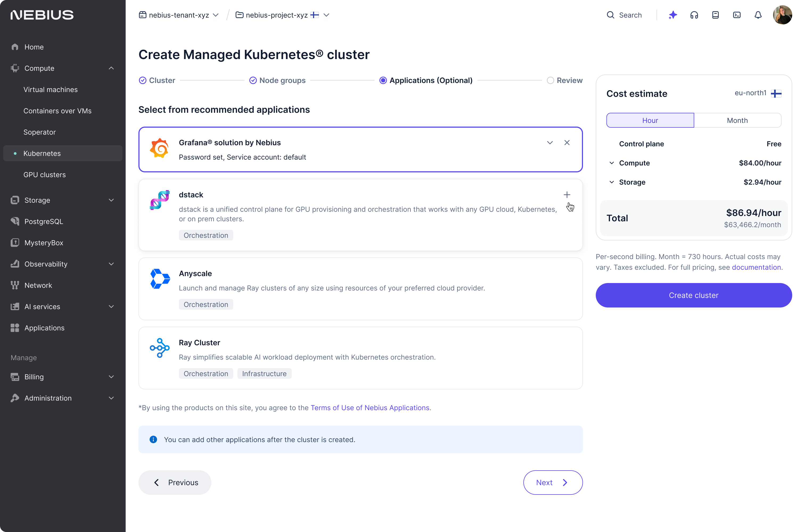This screenshot has height=532, width=805.
Task: Click the Network icon in the sidebar
Action: coord(15,285)
